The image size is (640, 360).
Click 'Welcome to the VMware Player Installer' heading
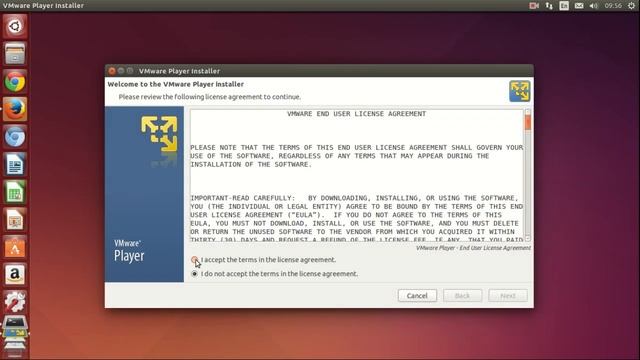(x=176, y=84)
